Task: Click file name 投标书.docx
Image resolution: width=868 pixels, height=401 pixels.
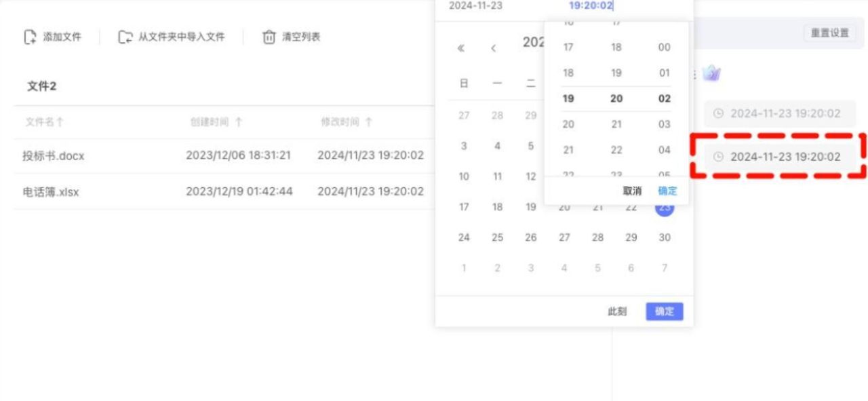Action: [54, 156]
